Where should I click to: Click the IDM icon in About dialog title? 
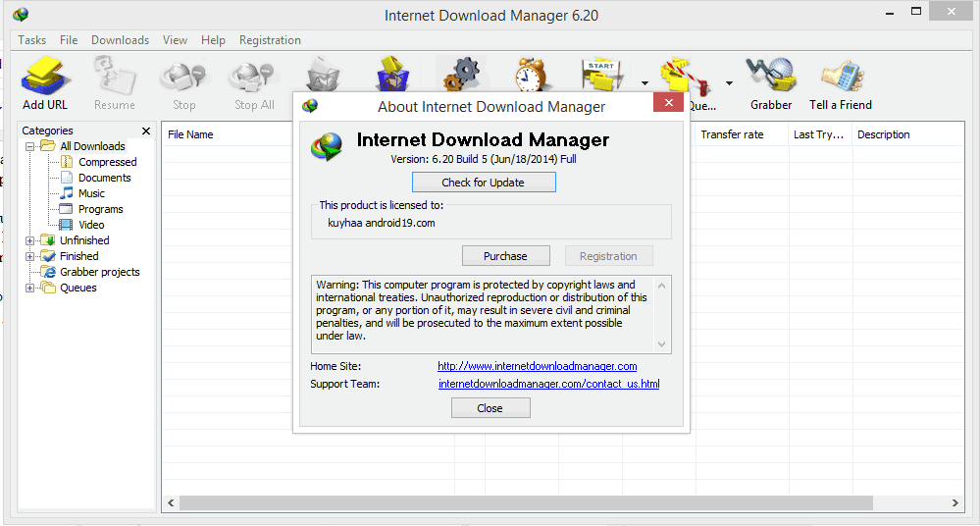(x=309, y=106)
